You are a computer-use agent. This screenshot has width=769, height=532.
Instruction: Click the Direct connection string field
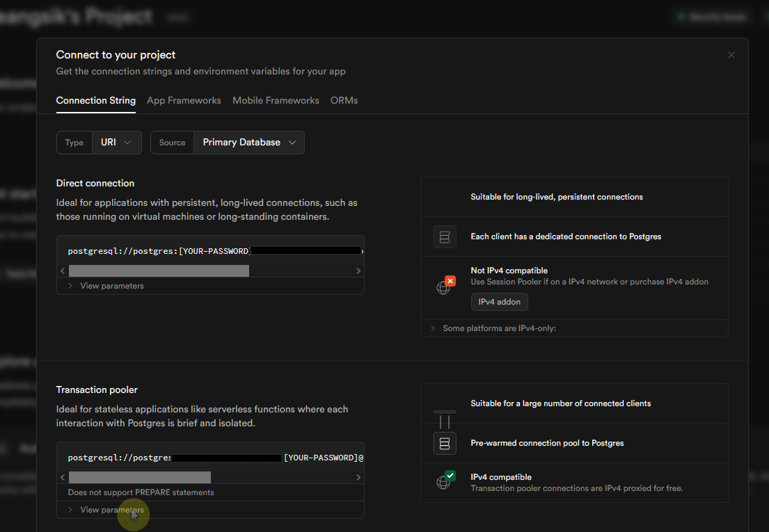(x=210, y=251)
